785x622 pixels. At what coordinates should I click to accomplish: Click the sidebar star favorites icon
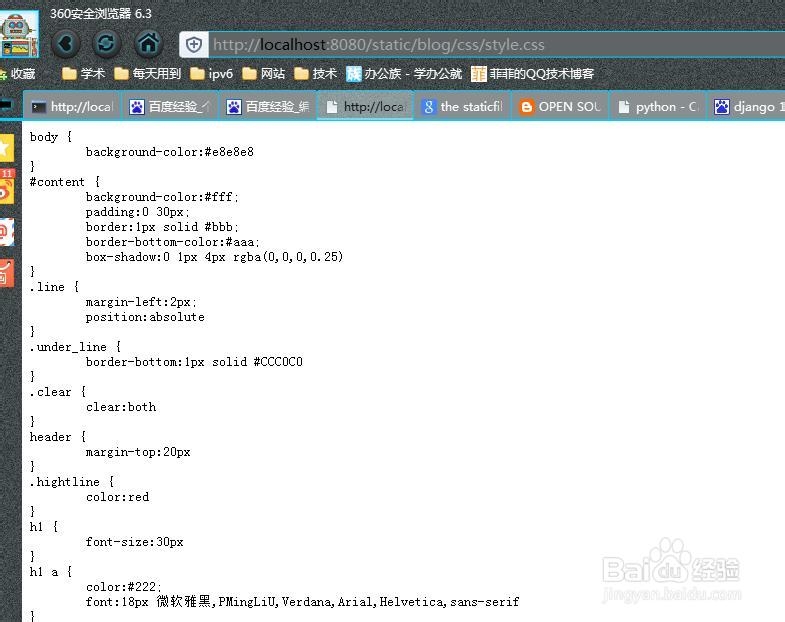pos(7,148)
